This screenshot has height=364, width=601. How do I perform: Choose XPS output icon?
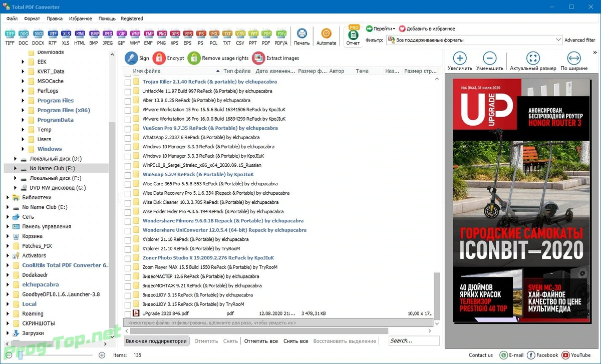tap(175, 35)
